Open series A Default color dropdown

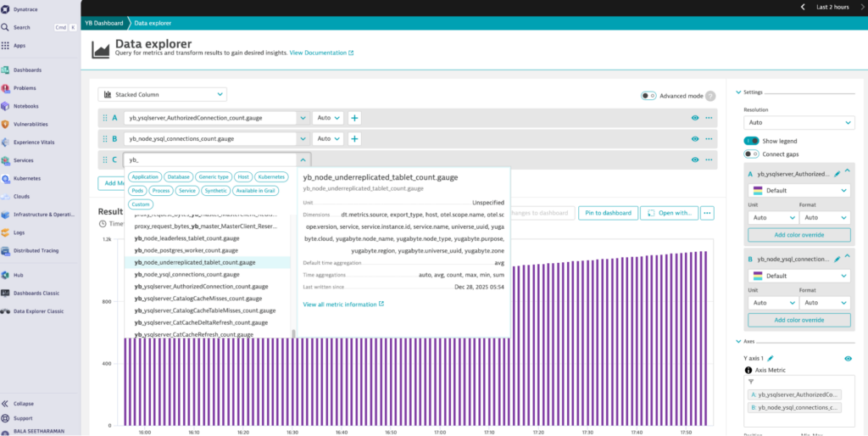coord(798,191)
